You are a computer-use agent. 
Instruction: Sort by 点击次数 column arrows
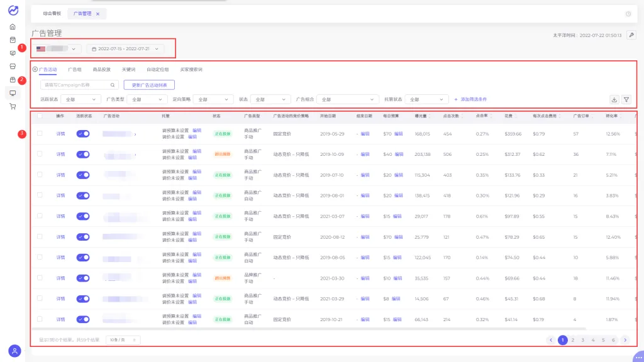[x=462, y=116]
